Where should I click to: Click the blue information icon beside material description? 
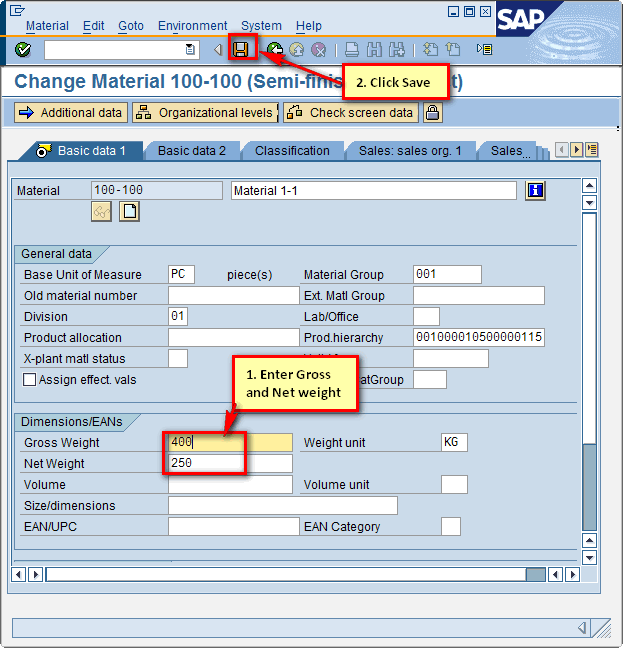coord(535,190)
